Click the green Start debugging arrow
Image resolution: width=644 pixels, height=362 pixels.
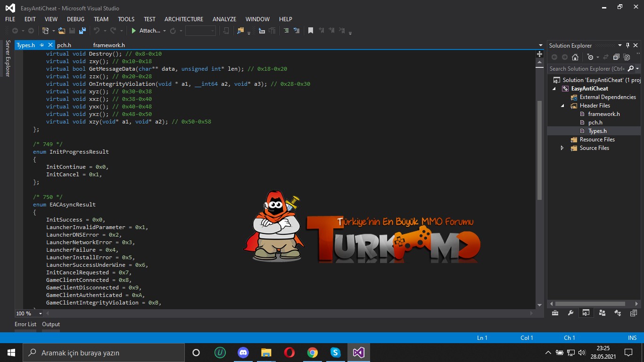click(x=134, y=31)
